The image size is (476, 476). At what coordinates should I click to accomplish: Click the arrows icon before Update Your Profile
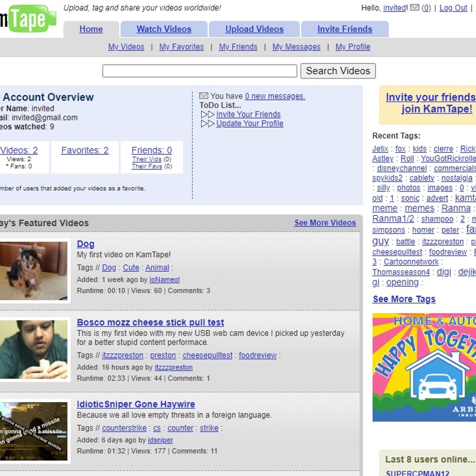click(x=208, y=123)
